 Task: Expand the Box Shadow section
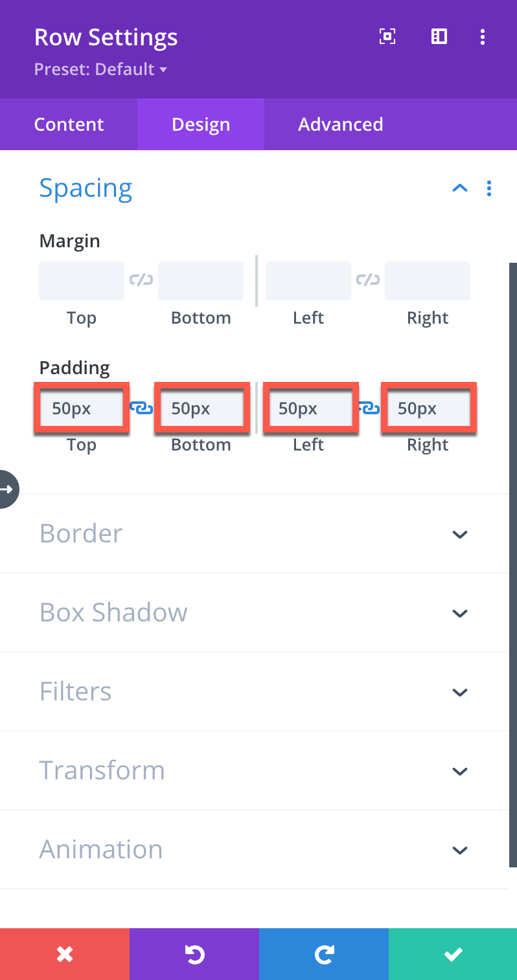point(254,613)
